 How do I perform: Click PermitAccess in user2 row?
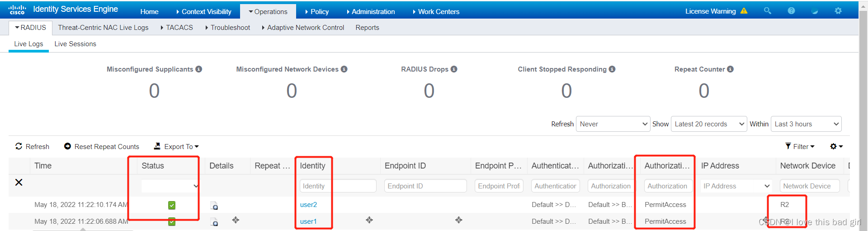tap(665, 205)
